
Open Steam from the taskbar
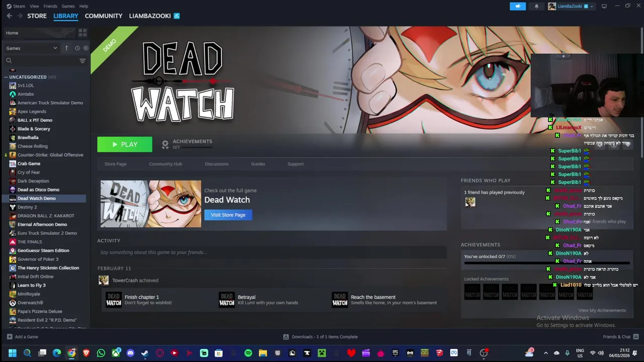coord(145,353)
